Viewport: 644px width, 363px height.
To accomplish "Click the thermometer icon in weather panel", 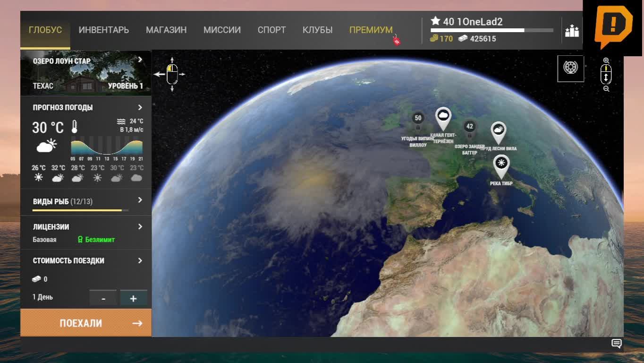I will point(74,127).
